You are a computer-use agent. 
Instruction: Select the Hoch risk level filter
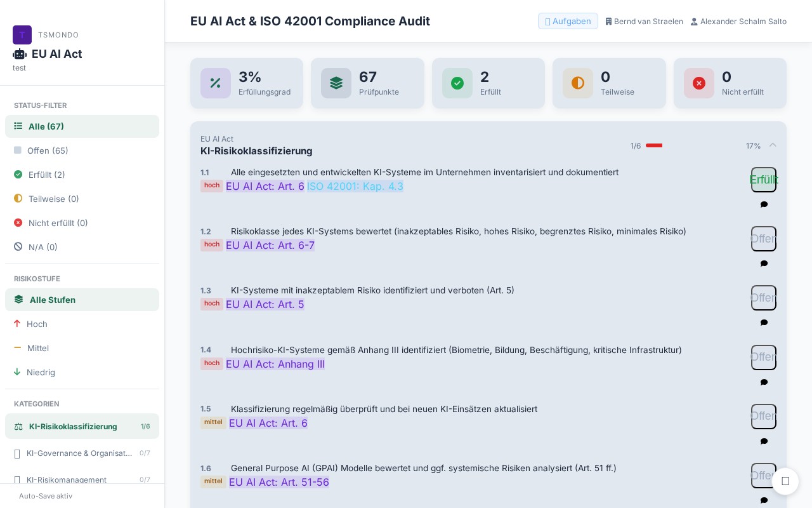pyautogui.click(x=82, y=324)
